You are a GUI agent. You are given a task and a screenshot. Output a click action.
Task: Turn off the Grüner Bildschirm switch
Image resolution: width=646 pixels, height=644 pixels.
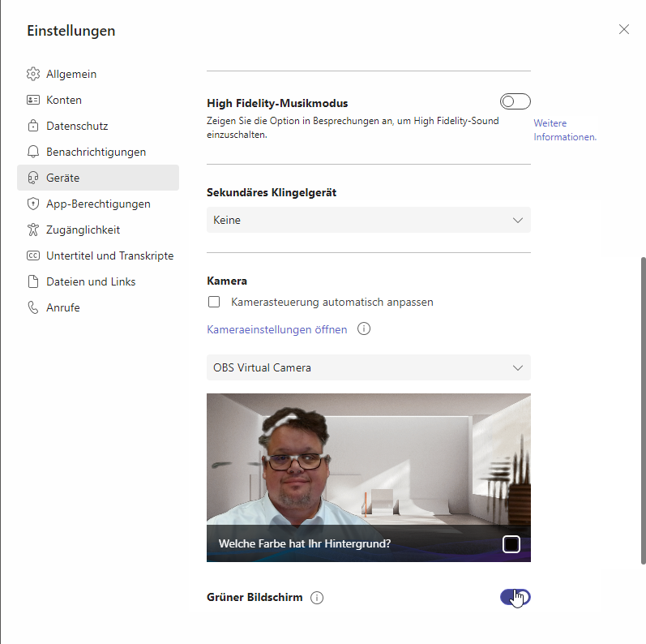click(515, 597)
